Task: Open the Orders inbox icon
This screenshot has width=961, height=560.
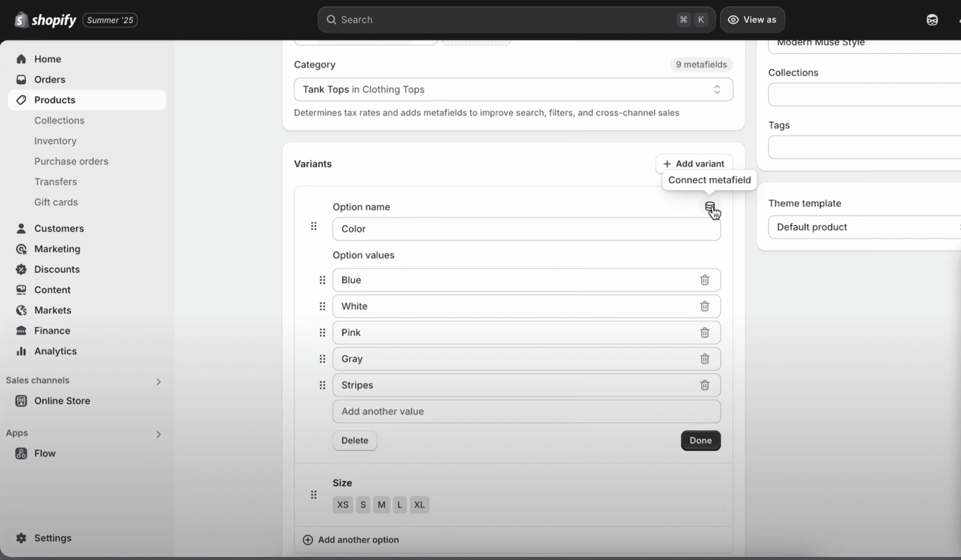Action: click(21, 79)
